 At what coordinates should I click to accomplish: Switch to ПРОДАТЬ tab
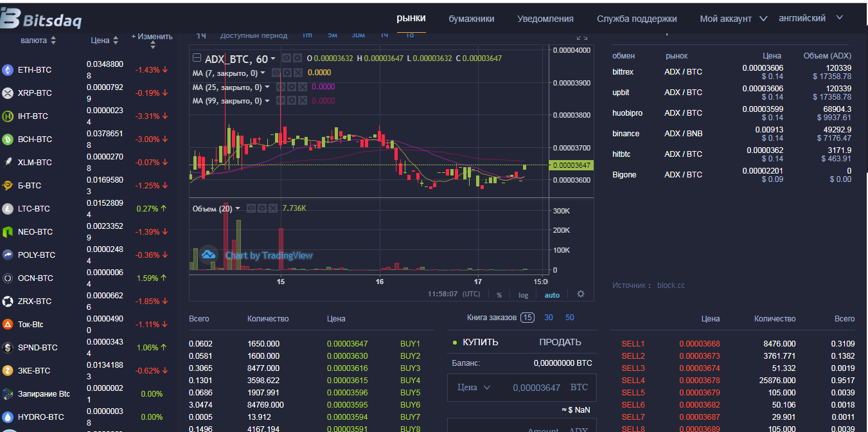(560, 342)
